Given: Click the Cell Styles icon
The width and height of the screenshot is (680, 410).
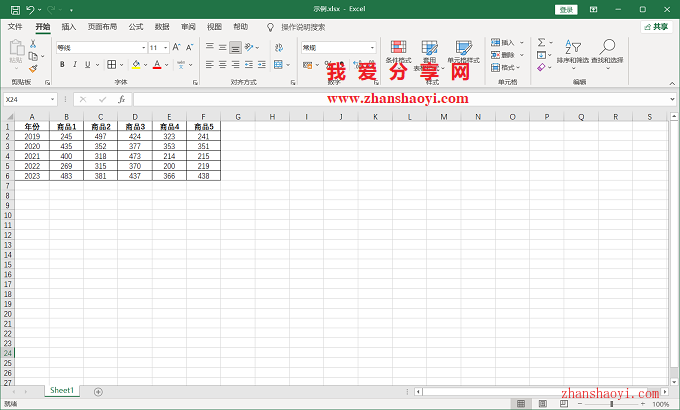Looking at the screenshot, I should (x=464, y=47).
